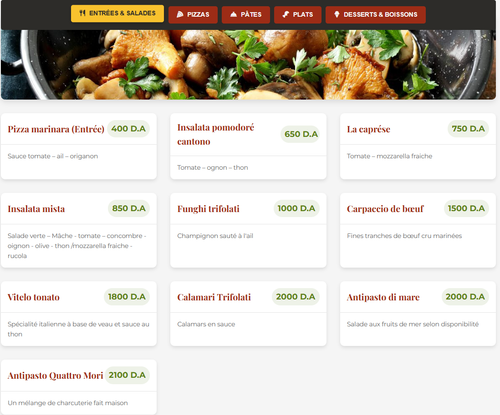The height and width of the screenshot is (415, 500).
Task: Open the Desserts & Boissons tab
Action: click(376, 15)
